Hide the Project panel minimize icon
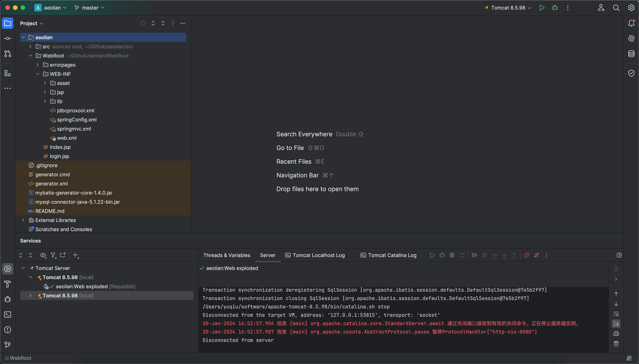 (183, 24)
